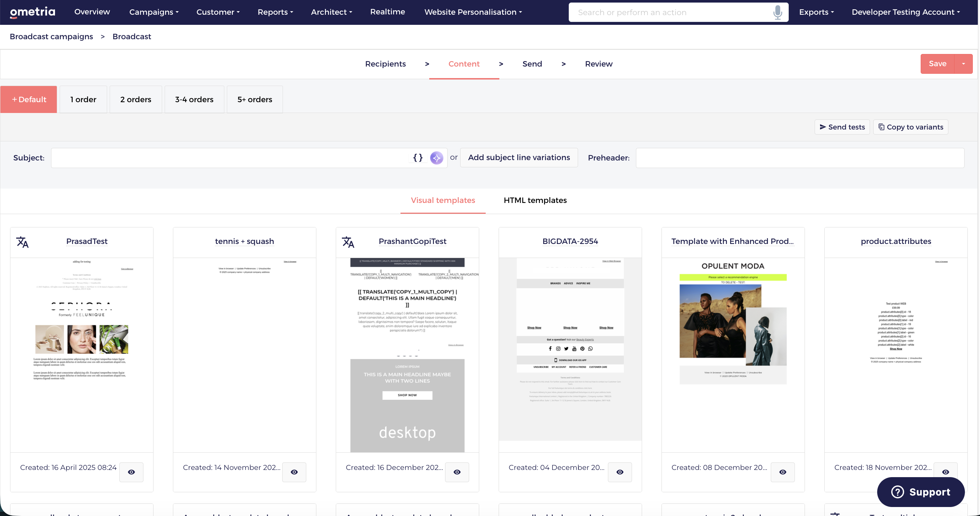Expand the Developer Testing Account menu
Image resolution: width=980 pixels, height=516 pixels.
tap(906, 12)
